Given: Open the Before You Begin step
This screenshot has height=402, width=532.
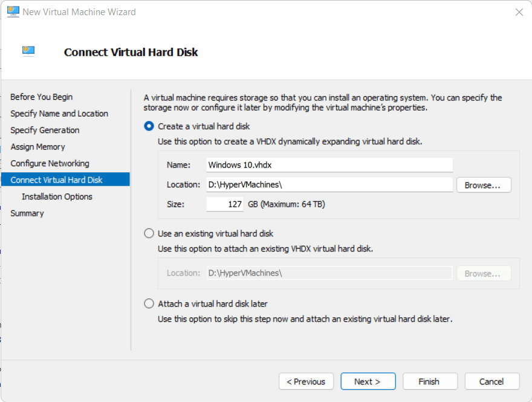Looking at the screenshot, I should (x=41, y=97).
